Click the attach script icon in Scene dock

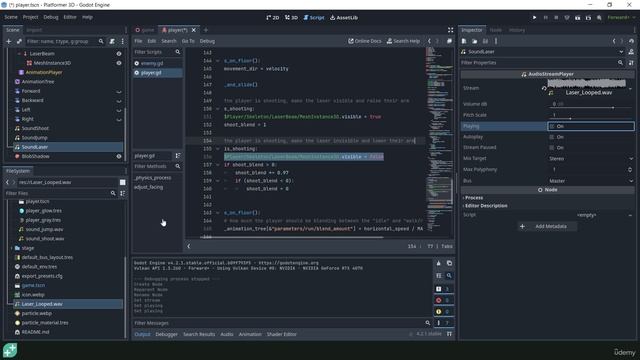(112, 41)
